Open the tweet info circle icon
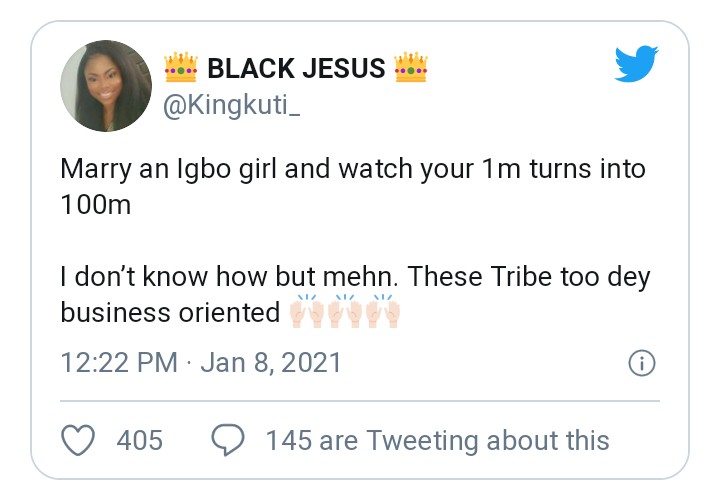This screenshot has height=502, width=720. pos(640,363)
